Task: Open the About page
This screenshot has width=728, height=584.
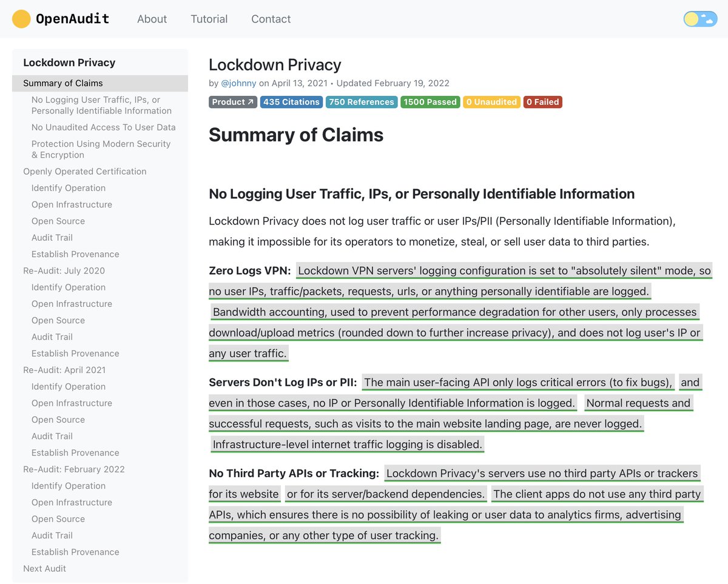Action: click(152, 19)
